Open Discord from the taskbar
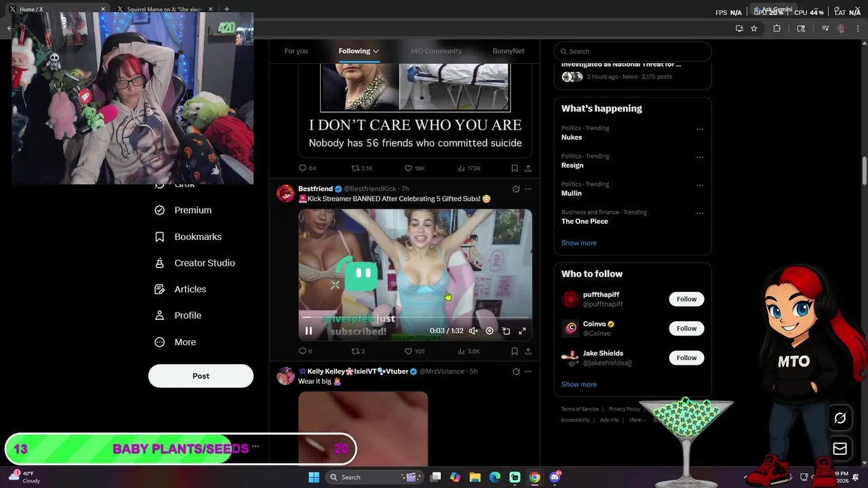 tap(555, 477)
